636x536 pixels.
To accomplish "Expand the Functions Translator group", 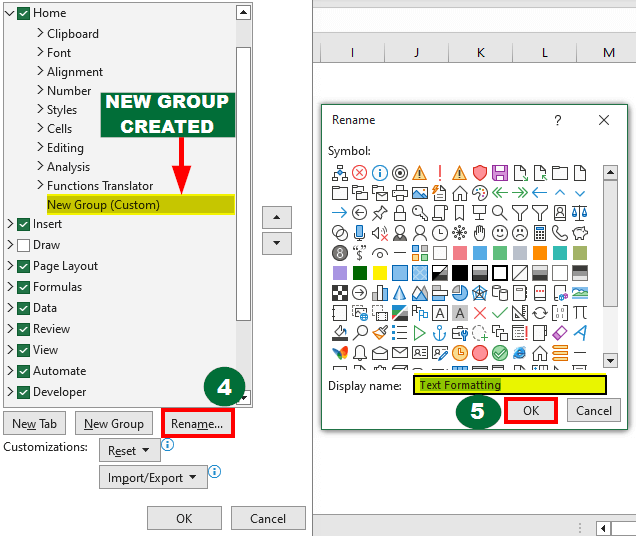I will point(40,185).
